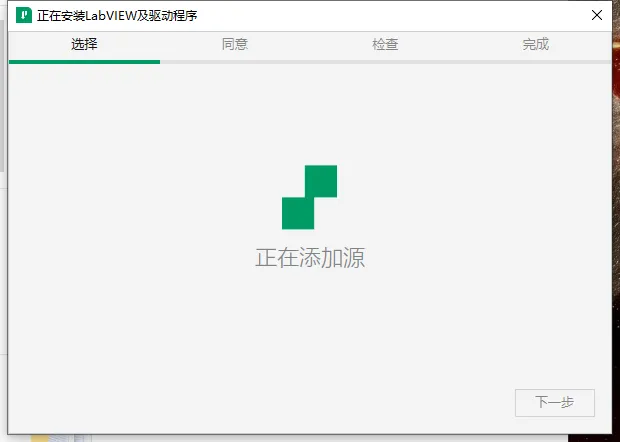Click the title 正在安装LabVIEW及驱动程序
The width and height of the screenshot is (620, 442).
pos(117,16)
